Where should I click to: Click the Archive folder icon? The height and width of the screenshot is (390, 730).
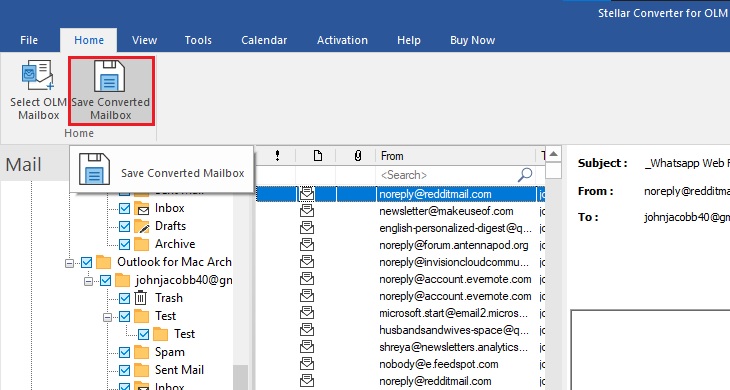[x=142, y=244]
